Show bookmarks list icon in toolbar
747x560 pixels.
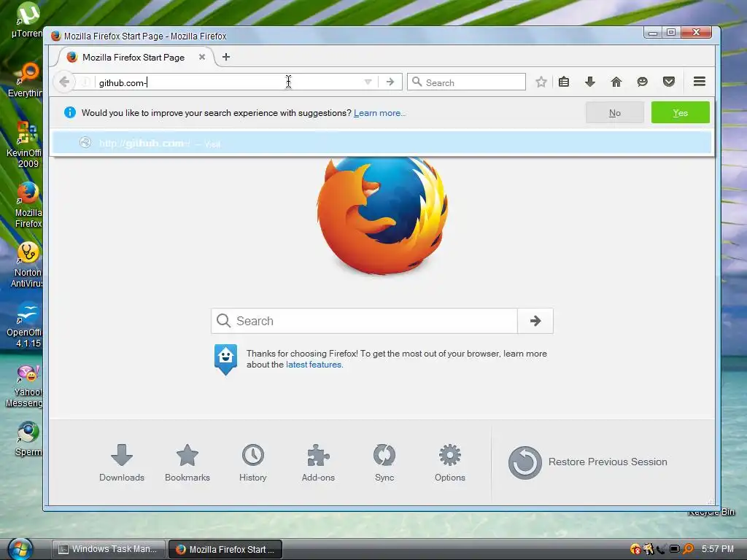coord(564,82)
